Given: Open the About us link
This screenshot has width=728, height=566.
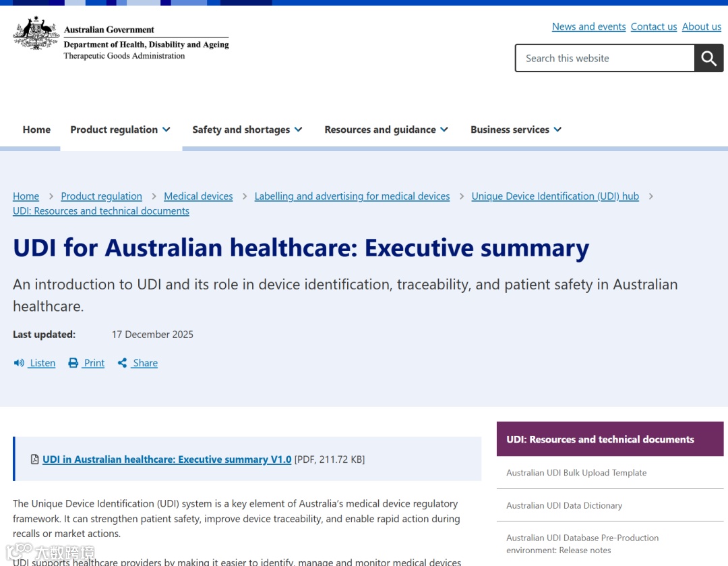Looking at the screenshot, I should pos(702,26).
